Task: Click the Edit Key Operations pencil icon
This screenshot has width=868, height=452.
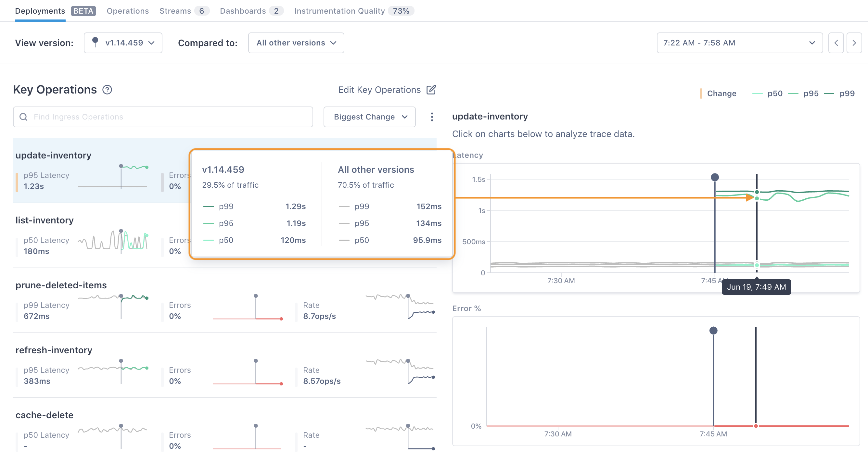Action: [x=431, y=90]
